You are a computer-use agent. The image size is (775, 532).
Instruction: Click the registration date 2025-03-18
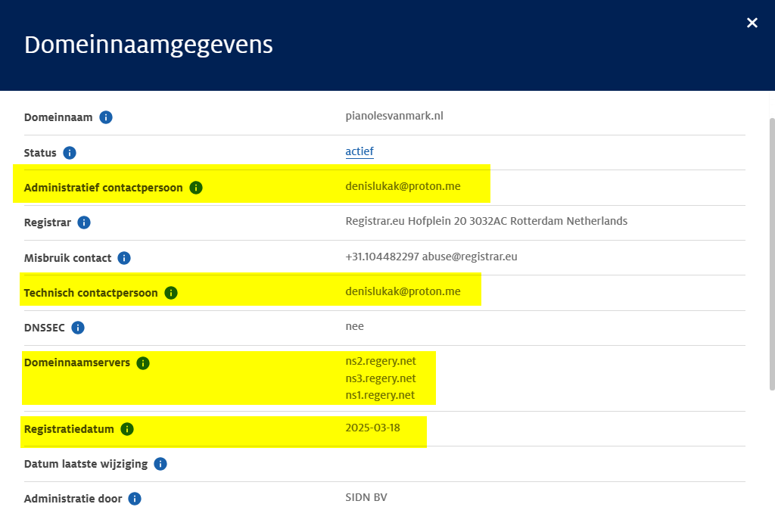click(372, 428)
